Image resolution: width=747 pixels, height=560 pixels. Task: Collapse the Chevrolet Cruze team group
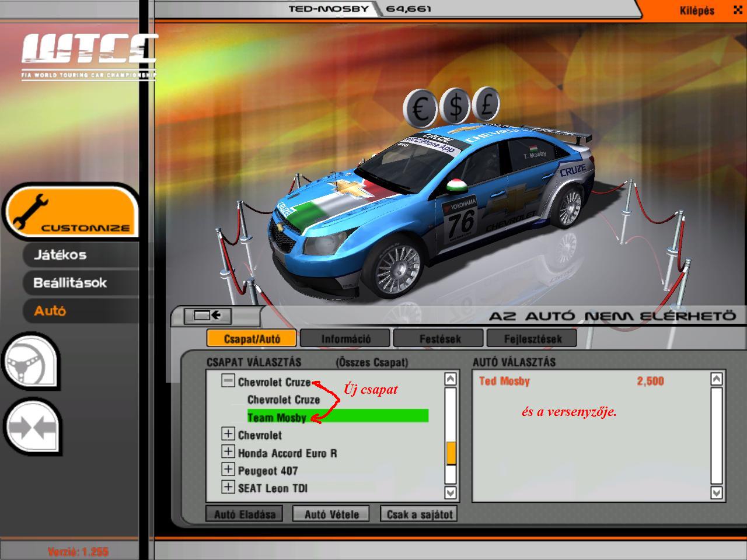point(228,381)
